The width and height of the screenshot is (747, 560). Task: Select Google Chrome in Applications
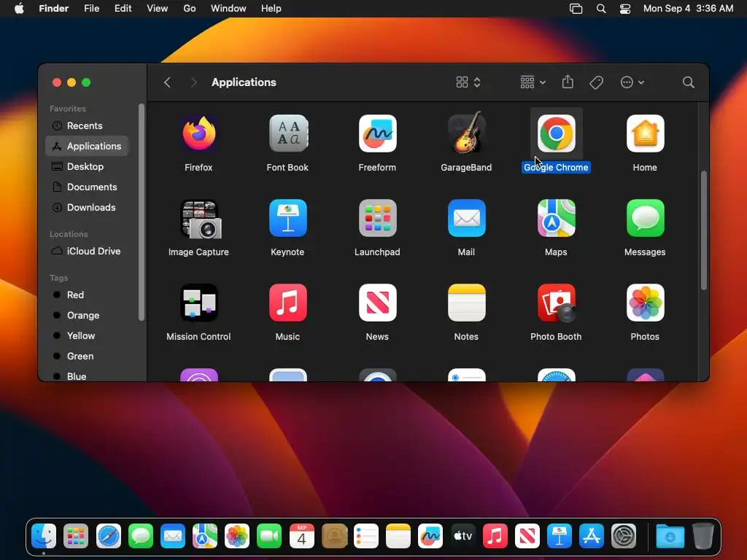tap(556, 134)
